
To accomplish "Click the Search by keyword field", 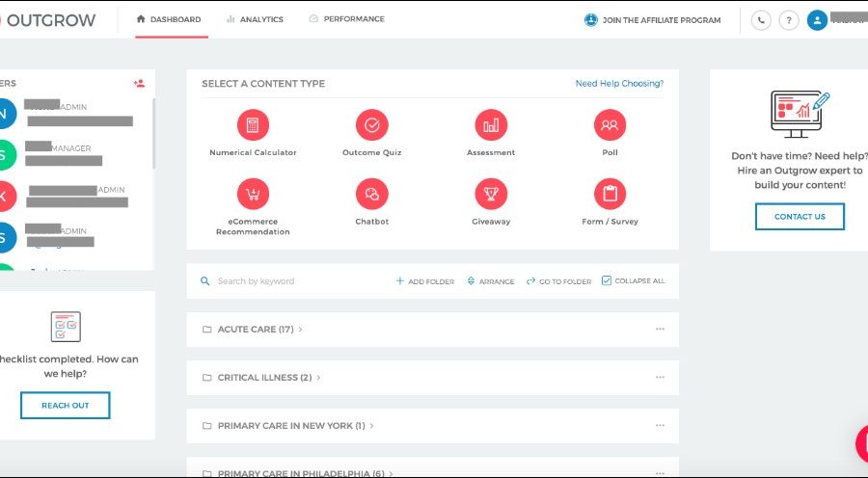I will pyautogui.click(x=289, y=281).
